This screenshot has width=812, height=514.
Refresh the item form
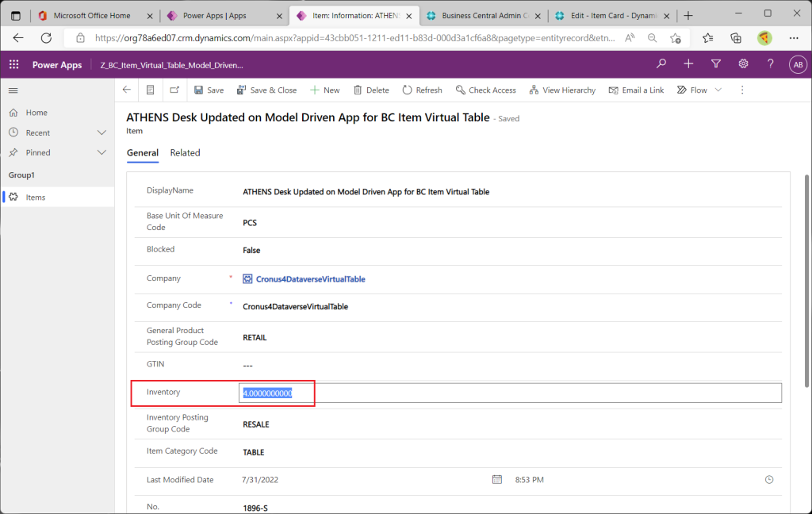422,90
